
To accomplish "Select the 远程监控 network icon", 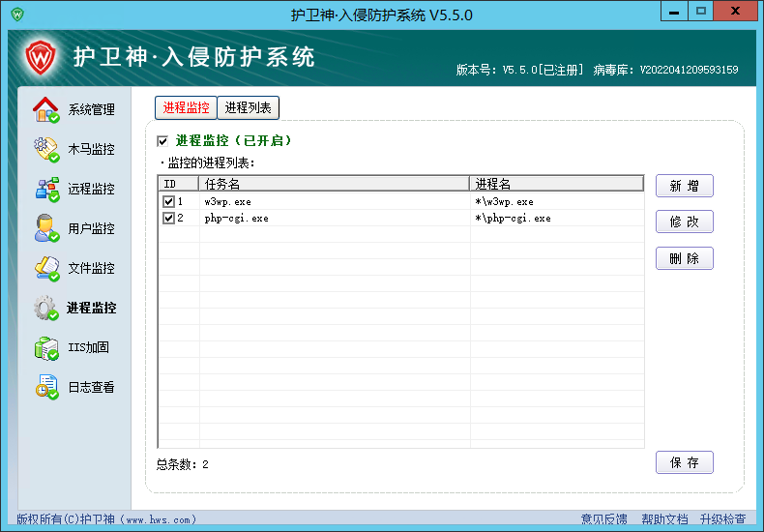I will pyautogui.click(x=46, y=189).
